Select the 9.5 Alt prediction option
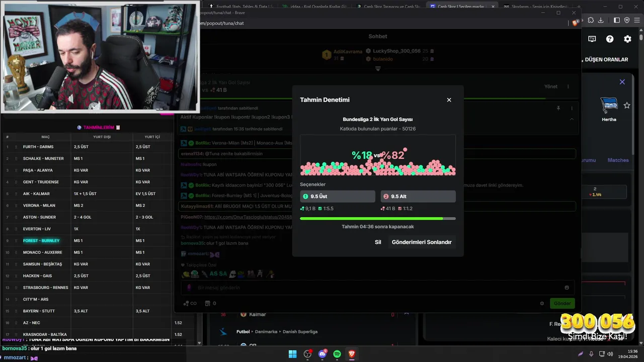 pyautogui.click(x=418, y=196)
